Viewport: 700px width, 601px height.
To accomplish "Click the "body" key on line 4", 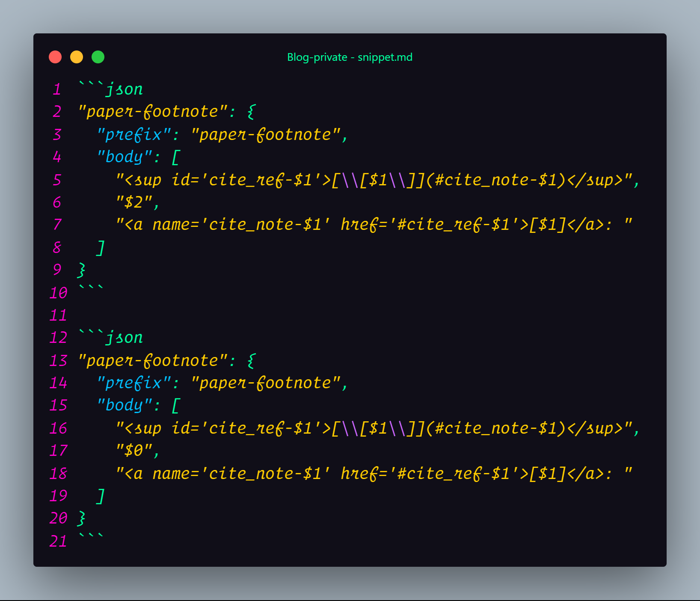I will (x=125, y=157).
